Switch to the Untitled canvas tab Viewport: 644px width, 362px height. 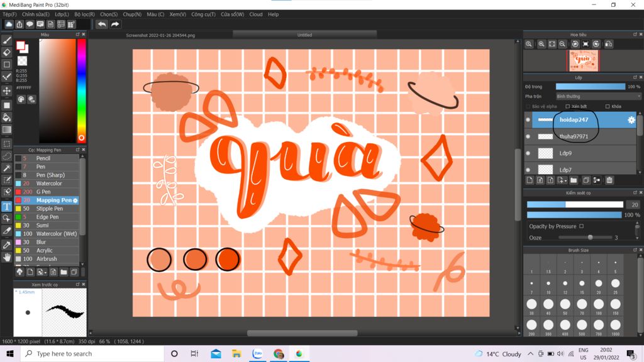click(x=305, y=35)
